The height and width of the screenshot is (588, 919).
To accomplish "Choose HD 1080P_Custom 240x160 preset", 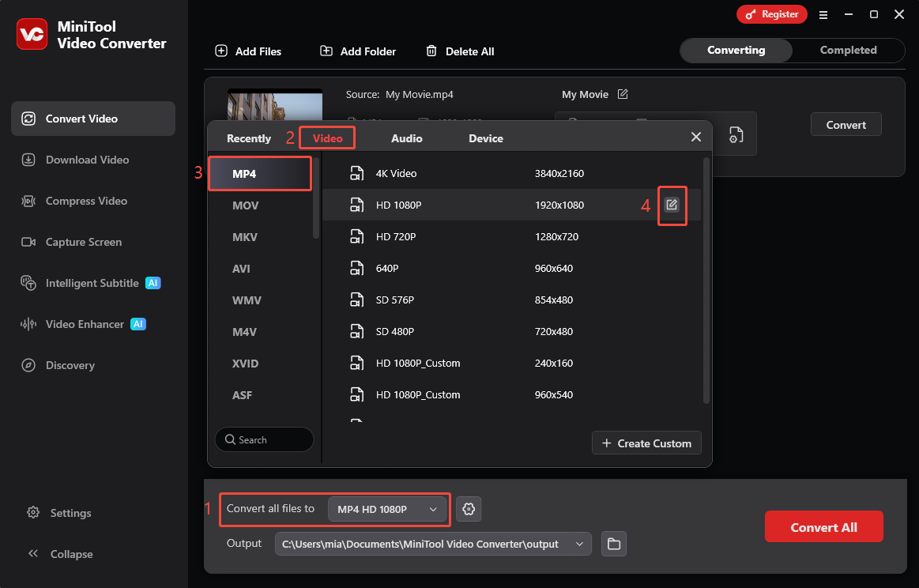I will (512, 364).
